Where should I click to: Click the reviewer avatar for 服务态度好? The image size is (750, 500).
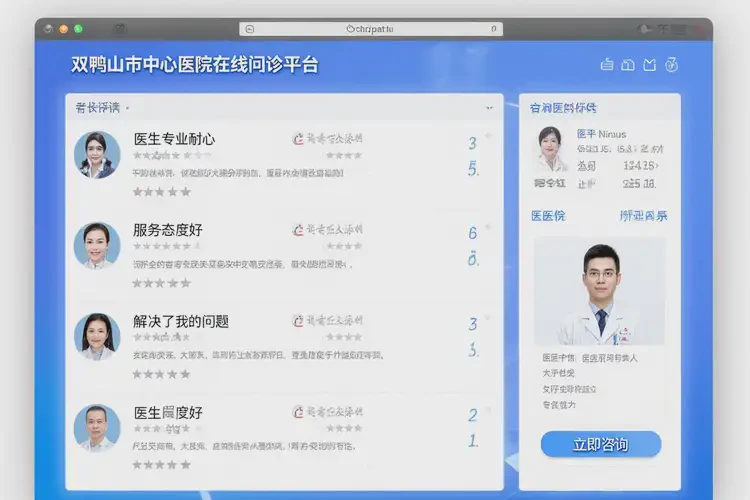(97, 245)
